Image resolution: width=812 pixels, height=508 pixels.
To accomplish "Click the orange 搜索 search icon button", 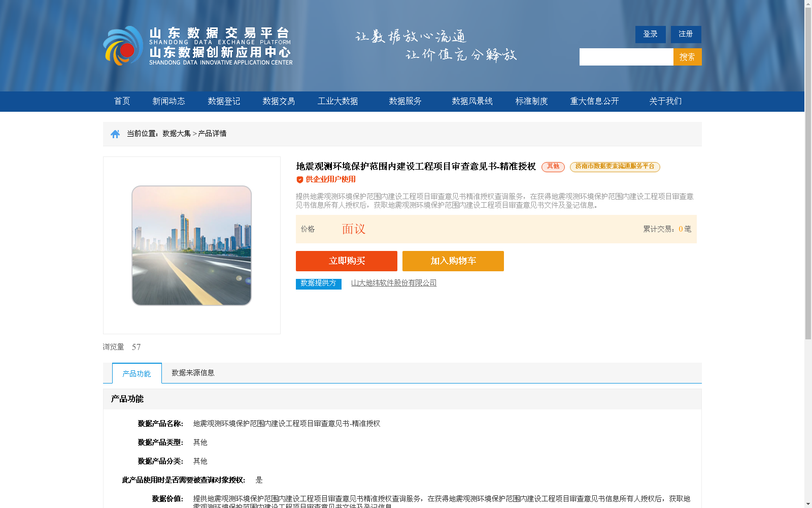I will click(687, 56).
